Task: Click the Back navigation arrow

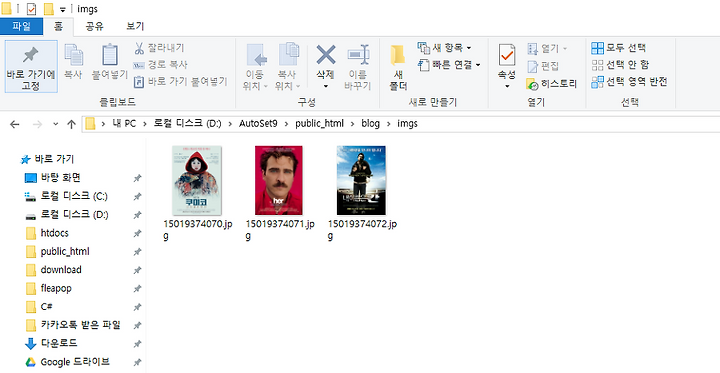Action: pyautogui.click(x=15, y=124)
